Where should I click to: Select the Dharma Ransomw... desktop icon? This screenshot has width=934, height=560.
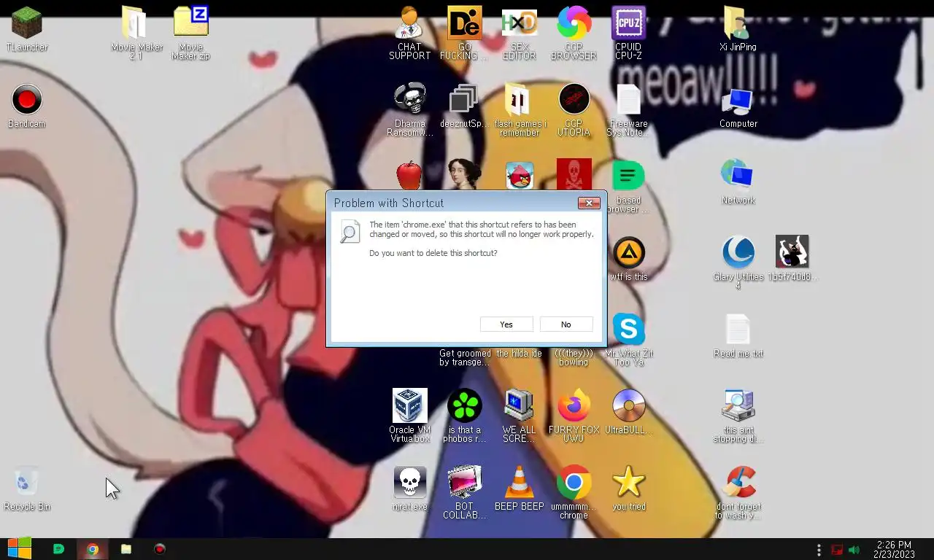pos(409,109)
